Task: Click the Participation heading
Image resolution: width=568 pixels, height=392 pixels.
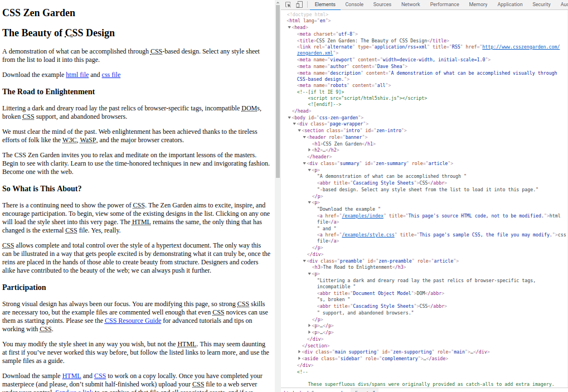Action: pyautogui.click(x=25, y=287)
